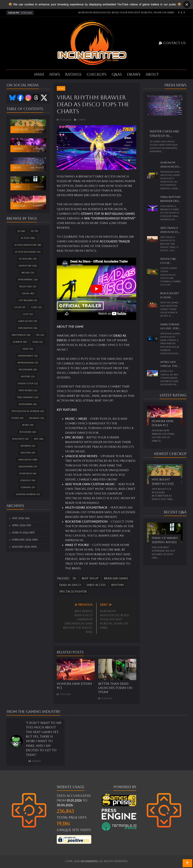193x868 pixels.
Task: Select the Psychological Horror tag
Action: tap(28, 411)
